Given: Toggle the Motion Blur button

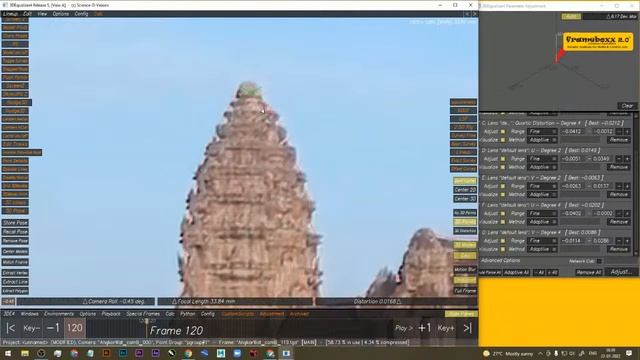Looking at the screenshot, I should coord(464,270).
